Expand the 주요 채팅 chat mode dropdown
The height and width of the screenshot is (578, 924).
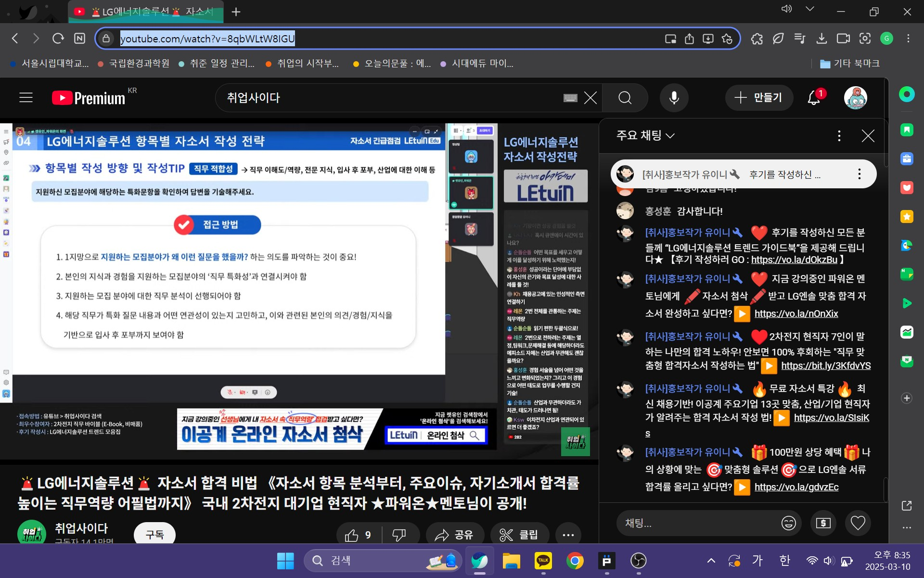[x=645, y=136]
